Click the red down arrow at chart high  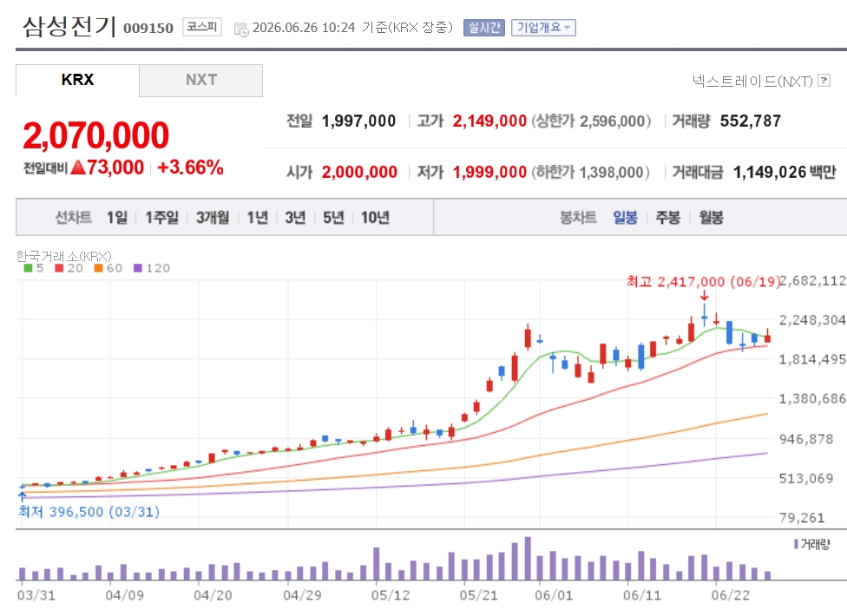[x=704, y=295]
